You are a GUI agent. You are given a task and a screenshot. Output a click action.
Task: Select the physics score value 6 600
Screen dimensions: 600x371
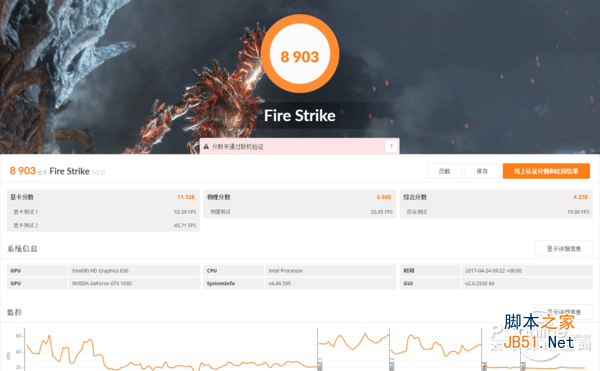pos(384,197)
